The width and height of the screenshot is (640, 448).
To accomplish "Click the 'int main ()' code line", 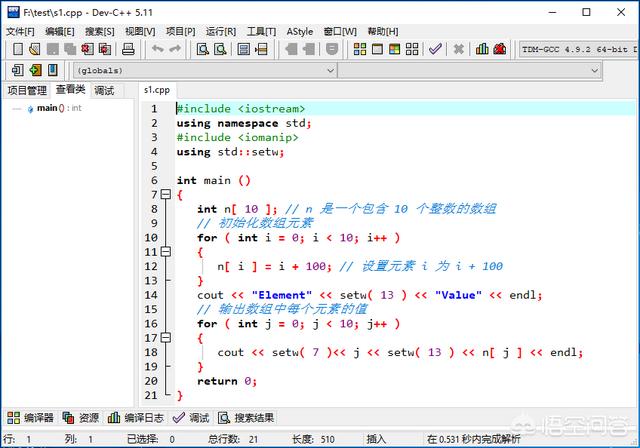I will [x=213, y=180].
